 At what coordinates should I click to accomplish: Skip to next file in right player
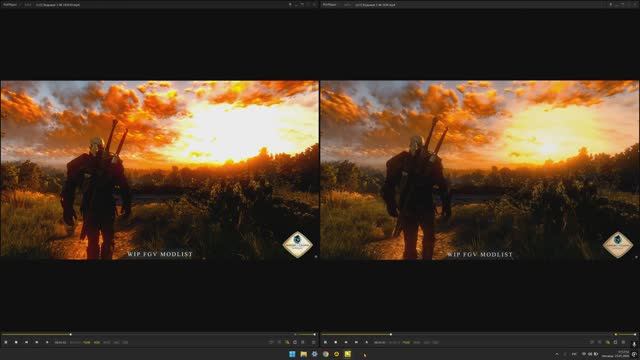356,342
